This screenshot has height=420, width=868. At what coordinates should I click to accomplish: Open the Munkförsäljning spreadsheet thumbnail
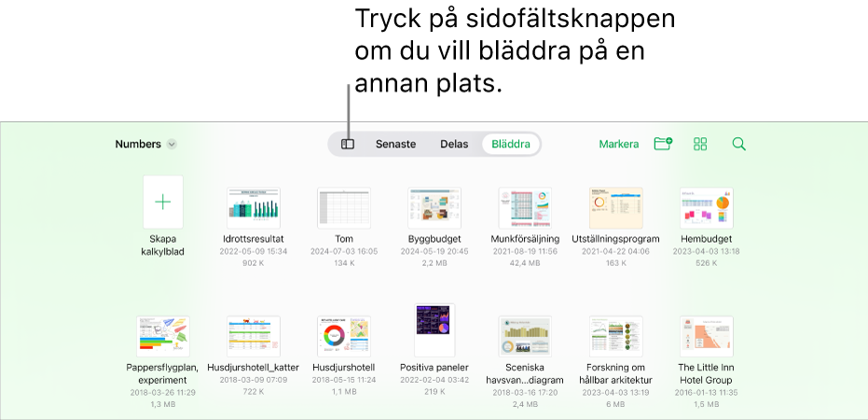click(525, 208)
